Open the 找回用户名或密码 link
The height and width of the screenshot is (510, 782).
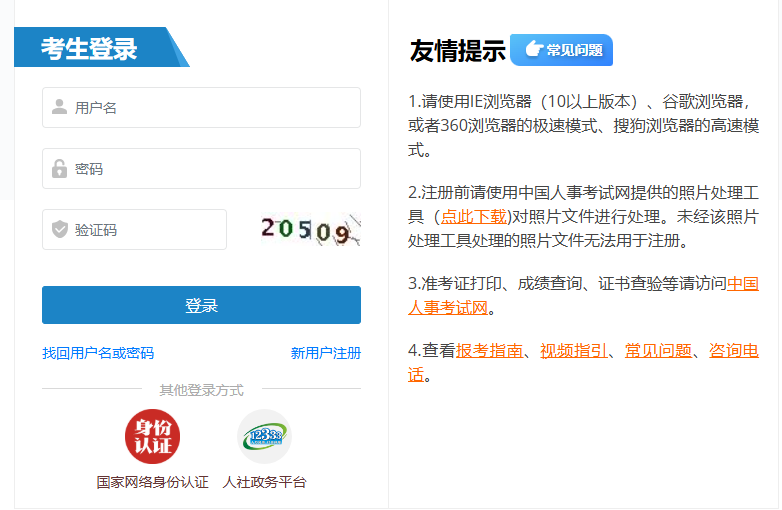(98, 353)
